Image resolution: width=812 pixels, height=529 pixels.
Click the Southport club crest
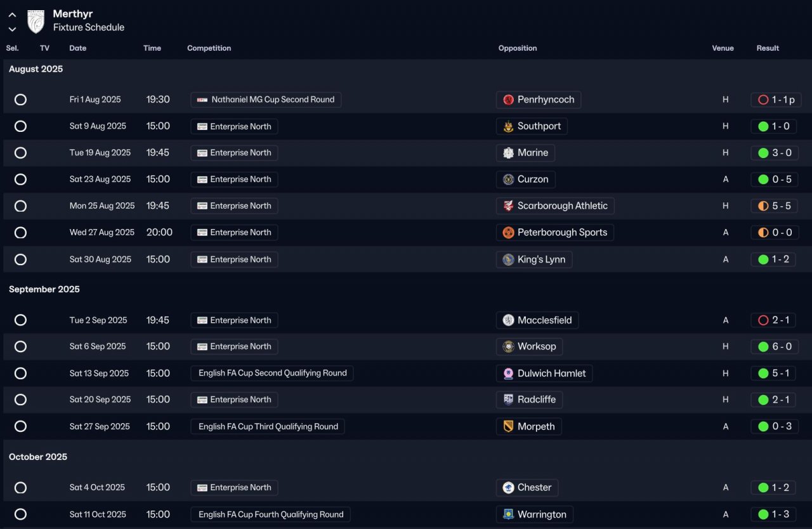click(508, 126)
